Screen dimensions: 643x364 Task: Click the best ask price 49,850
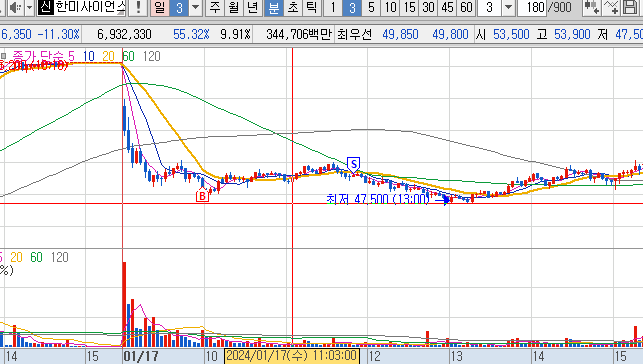400,34
